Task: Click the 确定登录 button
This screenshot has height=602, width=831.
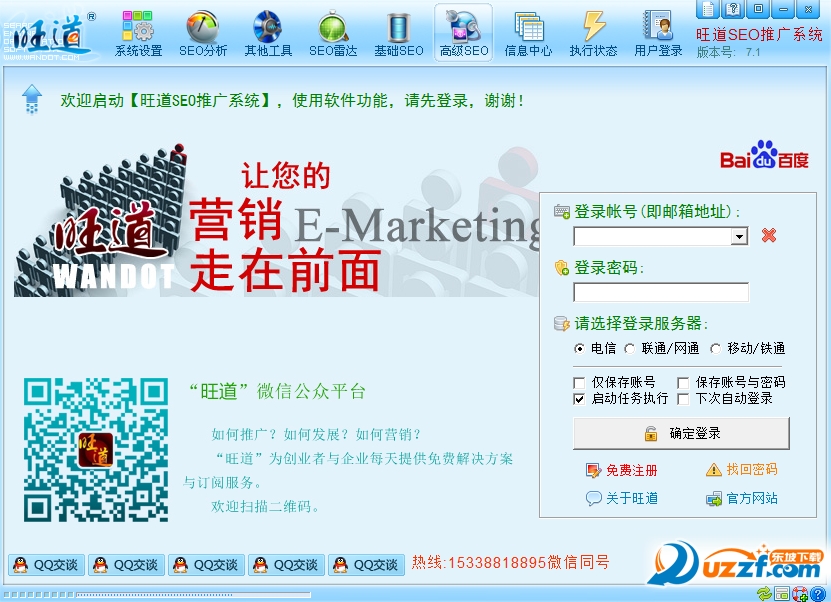Action: click(x=681, y=433)
